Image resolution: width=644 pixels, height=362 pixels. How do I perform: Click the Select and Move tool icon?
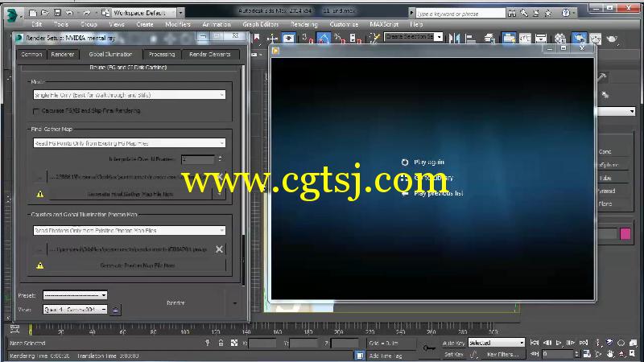(x=272, y=39)
